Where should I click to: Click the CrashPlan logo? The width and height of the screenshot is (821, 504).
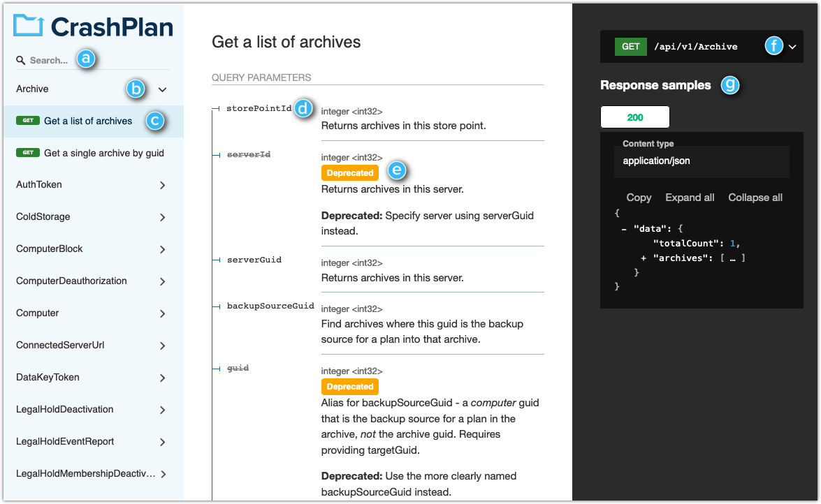pyautogui.click(x=93, y=26)
